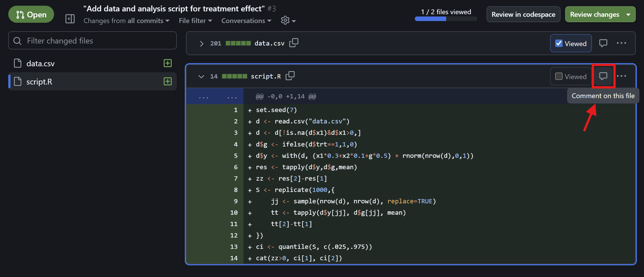
Task: Expand the data.csv diff
Action: 202,44
